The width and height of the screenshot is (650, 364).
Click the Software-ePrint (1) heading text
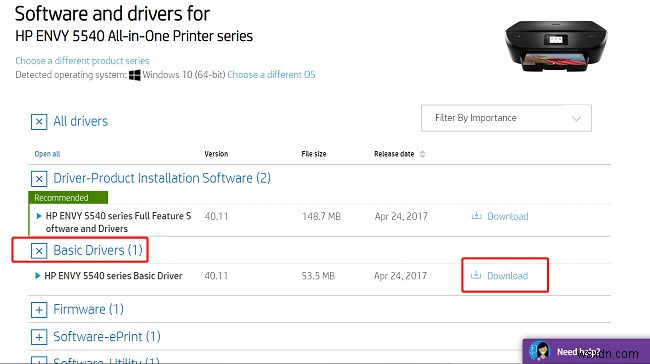pyautogui.click(x=107, y=337)
